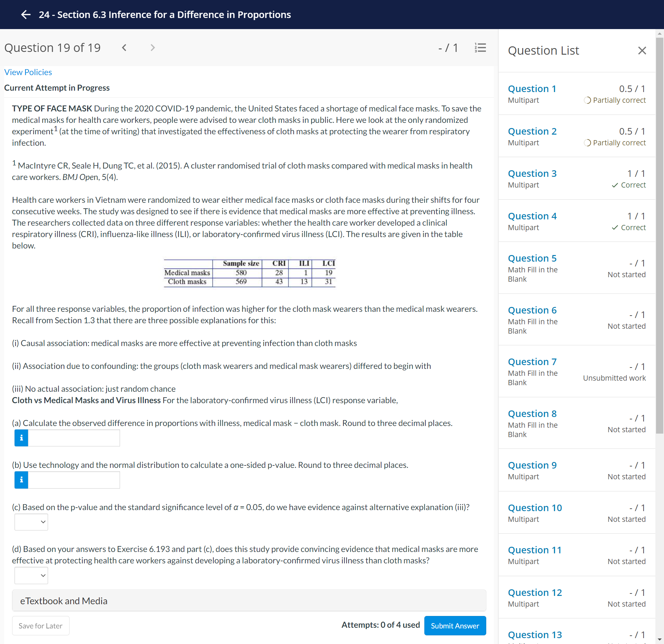Click info icon beside part (b) input
The image size is (664, 644).
pos(21,480)
